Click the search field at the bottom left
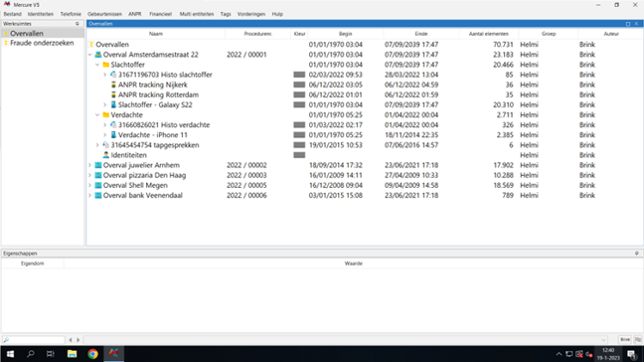Image resolution: width=644 pixels, height=362 pixels. click(x=33, y=340)
